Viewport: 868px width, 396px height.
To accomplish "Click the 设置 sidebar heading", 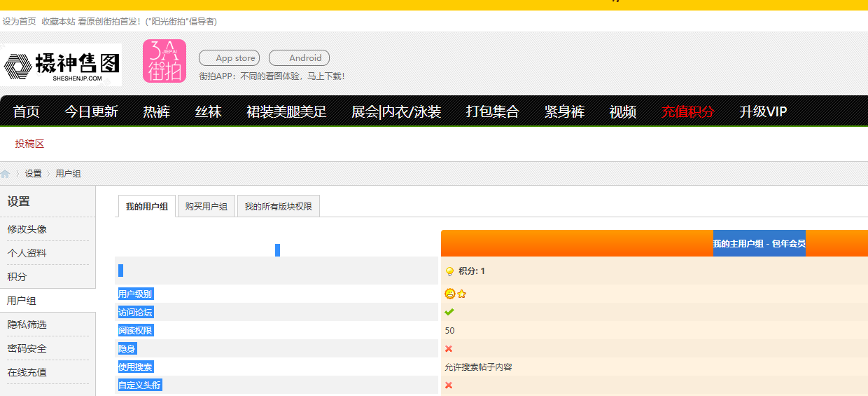I will [19, 201].
